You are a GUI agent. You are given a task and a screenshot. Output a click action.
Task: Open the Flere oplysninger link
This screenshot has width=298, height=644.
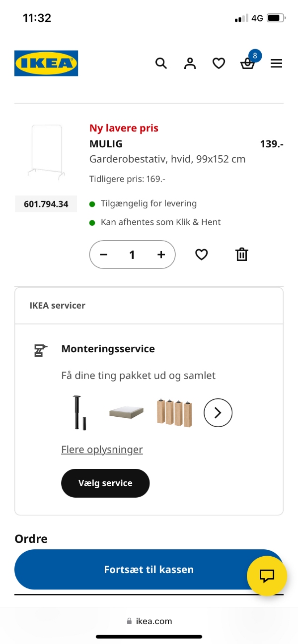[101, 449]
